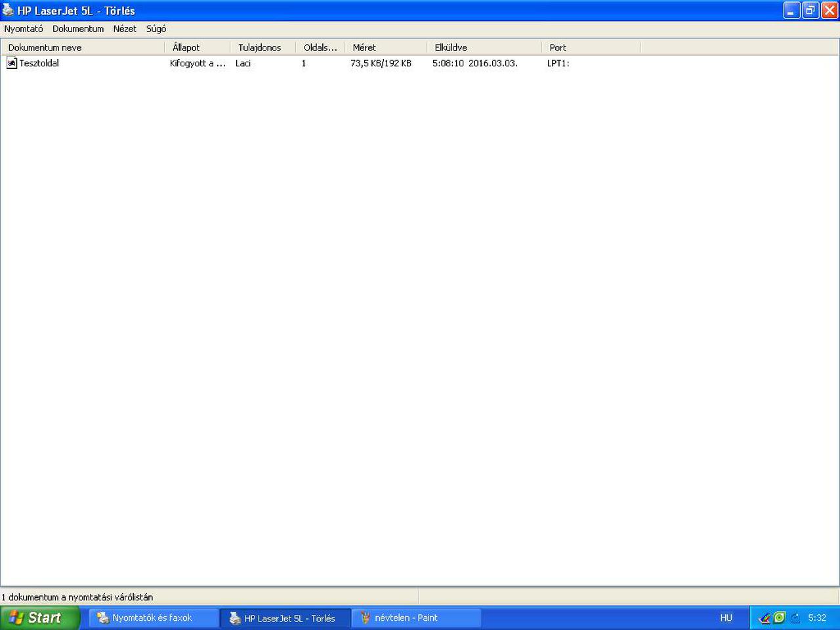840x630 pixels.
Task: Sort by the Dokumentum neve column header
Action: [83, 47]
